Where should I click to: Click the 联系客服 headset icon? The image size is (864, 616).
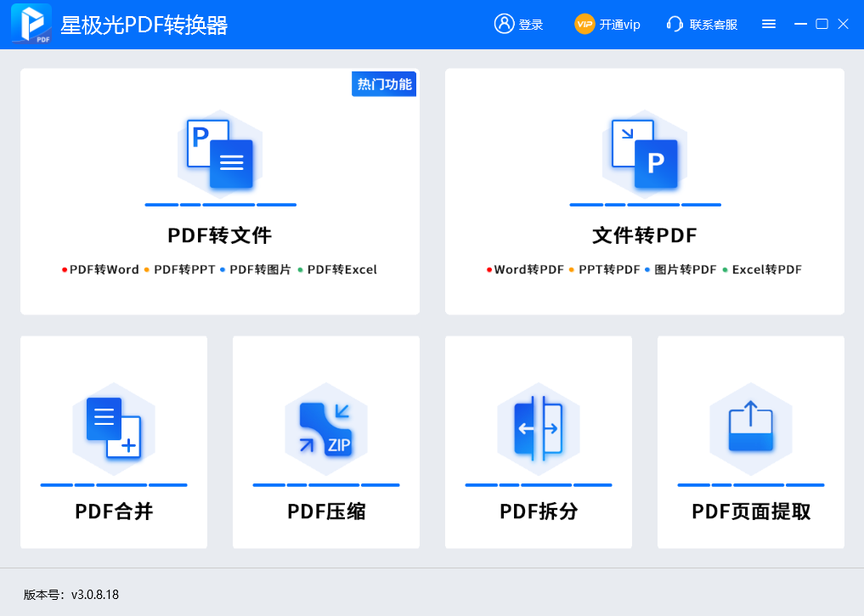674,24
